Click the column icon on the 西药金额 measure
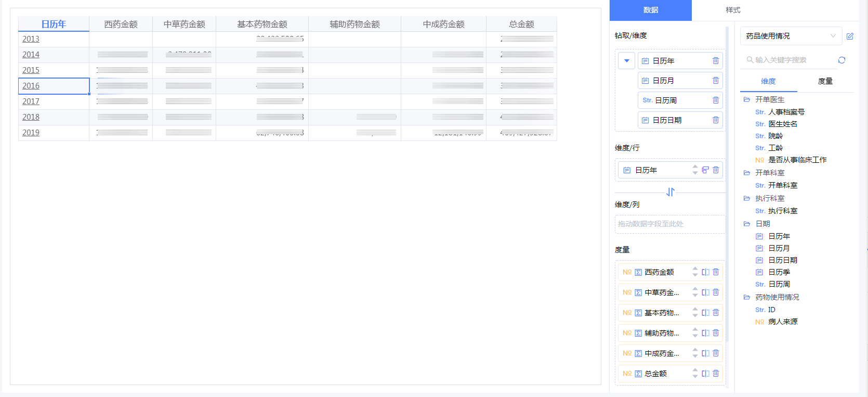Screen dimensions: 868x397 [705, 272]
